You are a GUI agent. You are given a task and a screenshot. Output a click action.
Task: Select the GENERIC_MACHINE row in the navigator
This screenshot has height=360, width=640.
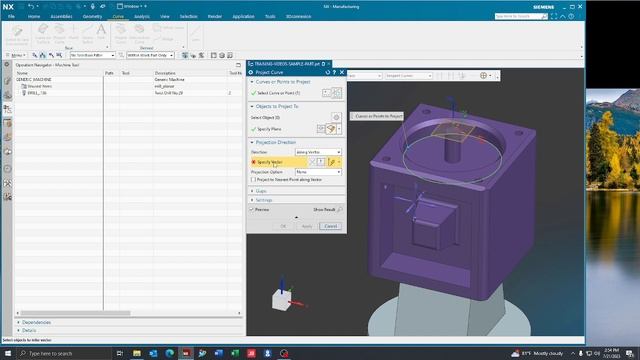pyautogui.click(x=34, y=80)
